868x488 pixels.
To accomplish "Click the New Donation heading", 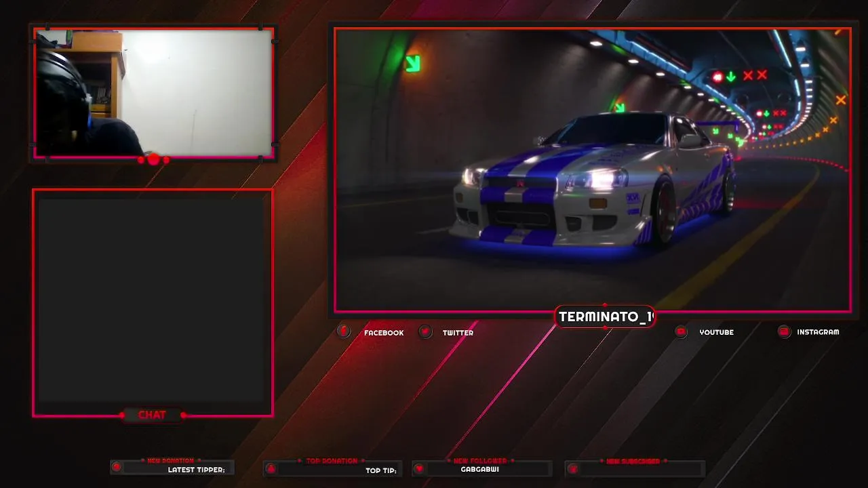I will point(170,461).
